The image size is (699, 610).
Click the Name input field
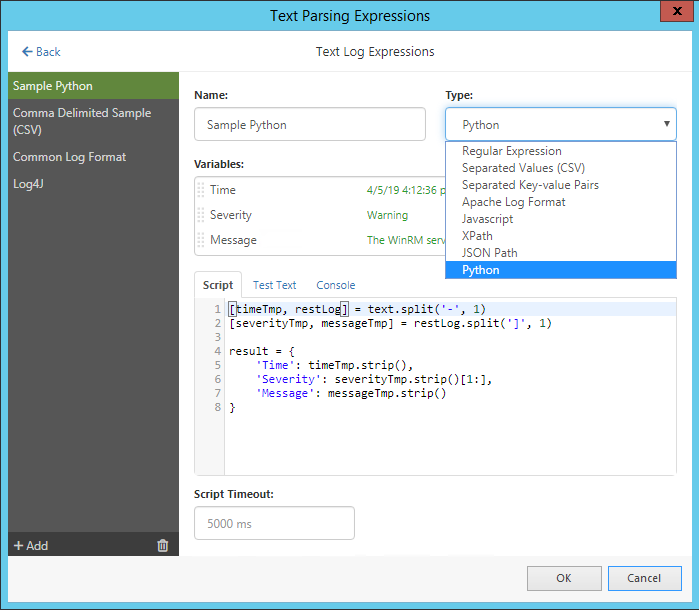click(x=310, y=124)
